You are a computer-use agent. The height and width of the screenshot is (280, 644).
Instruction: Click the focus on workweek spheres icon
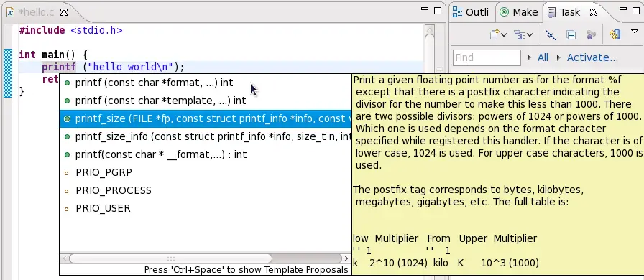[591, 35]
